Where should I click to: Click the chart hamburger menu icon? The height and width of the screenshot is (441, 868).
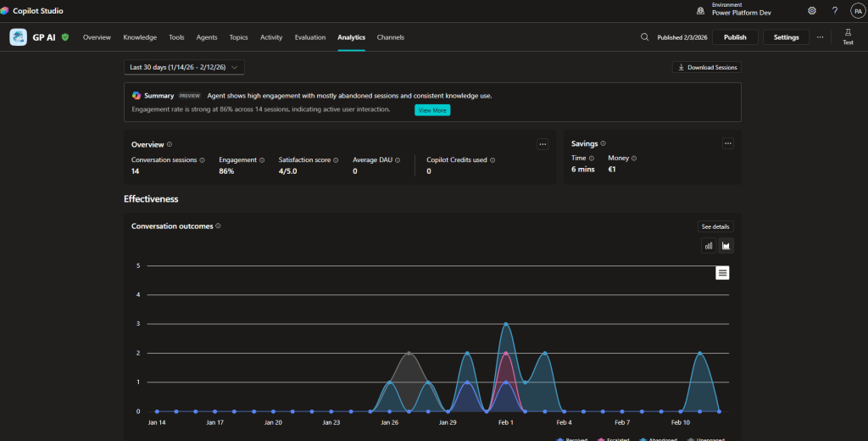point(722,272)
